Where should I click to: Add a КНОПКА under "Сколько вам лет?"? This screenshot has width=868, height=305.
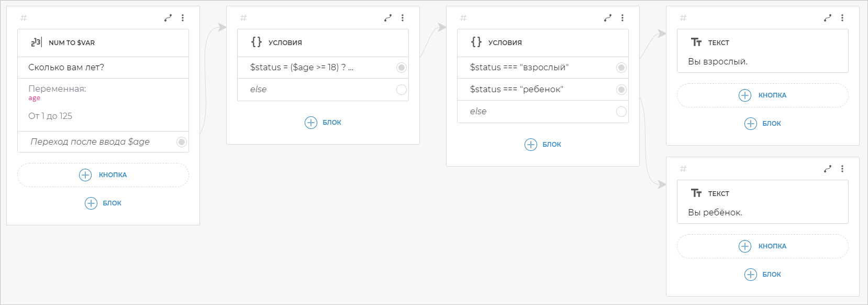click(103, 175)
